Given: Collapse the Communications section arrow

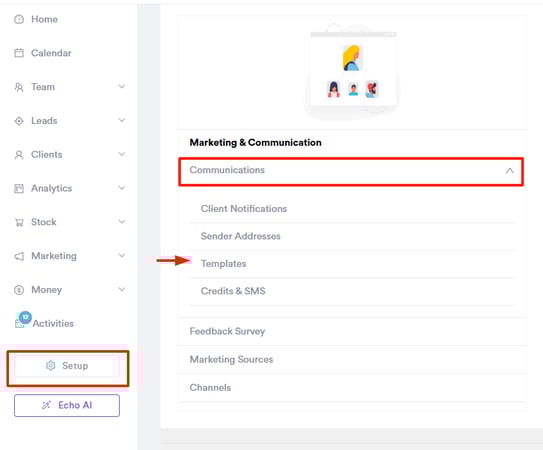Looking at the screenshot, I should tap(509, 170).
